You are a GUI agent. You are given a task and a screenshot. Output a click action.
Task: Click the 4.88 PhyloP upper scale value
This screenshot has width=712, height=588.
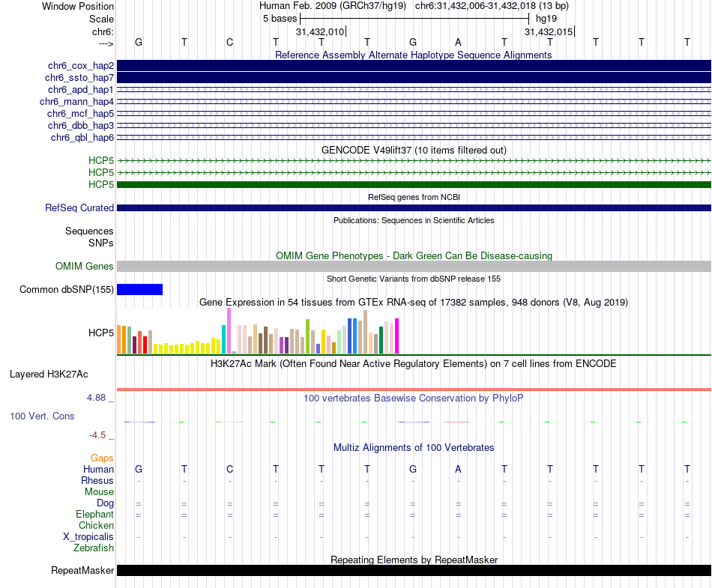pyautogui.click(x=96, y=398)
